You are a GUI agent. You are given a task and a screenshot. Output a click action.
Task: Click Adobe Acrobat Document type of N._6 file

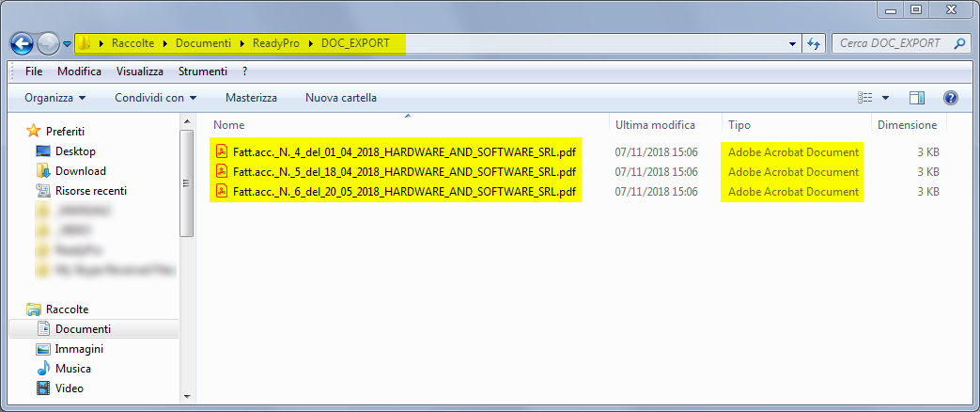click(793, 192)
